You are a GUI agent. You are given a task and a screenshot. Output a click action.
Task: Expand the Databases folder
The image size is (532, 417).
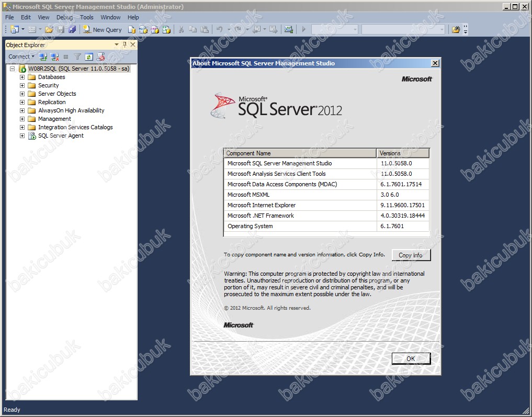[22, 77]
